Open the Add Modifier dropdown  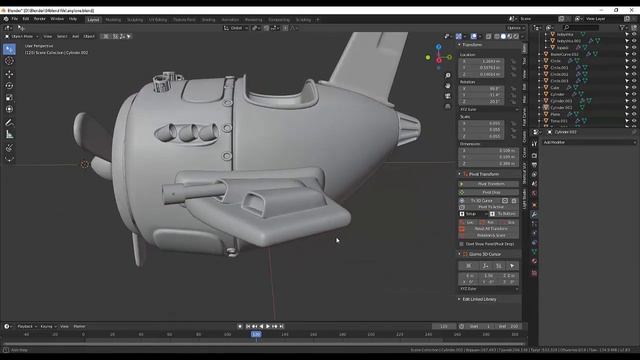click(589, 142)
